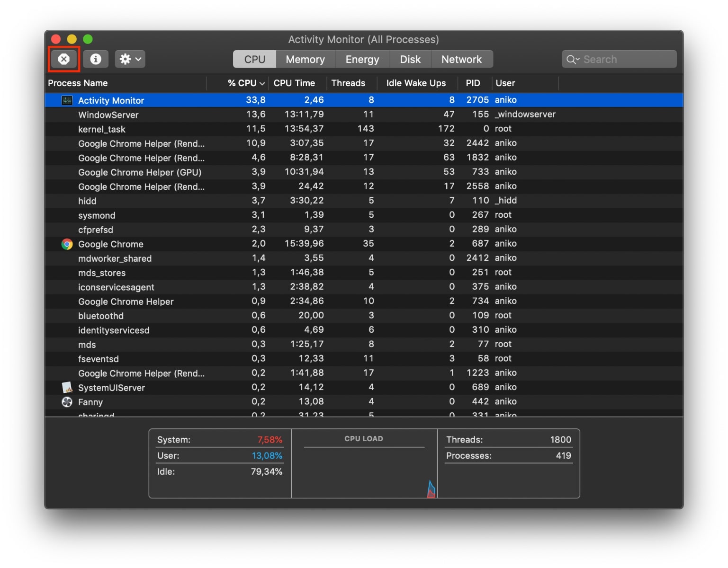The height and width of the screenshot is (568, 728).
Task: Click the Fanny process icon
Action: coord(67,402)
